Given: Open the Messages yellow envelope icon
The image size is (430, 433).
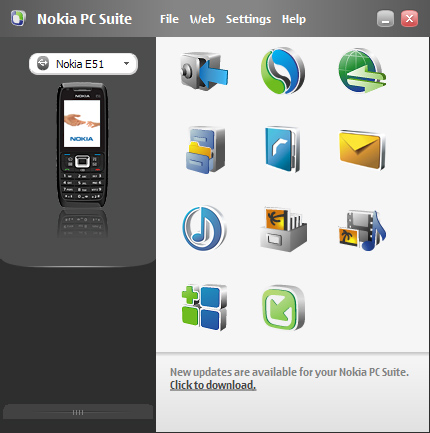Looking at the screenshot, I should click(362, 150).
